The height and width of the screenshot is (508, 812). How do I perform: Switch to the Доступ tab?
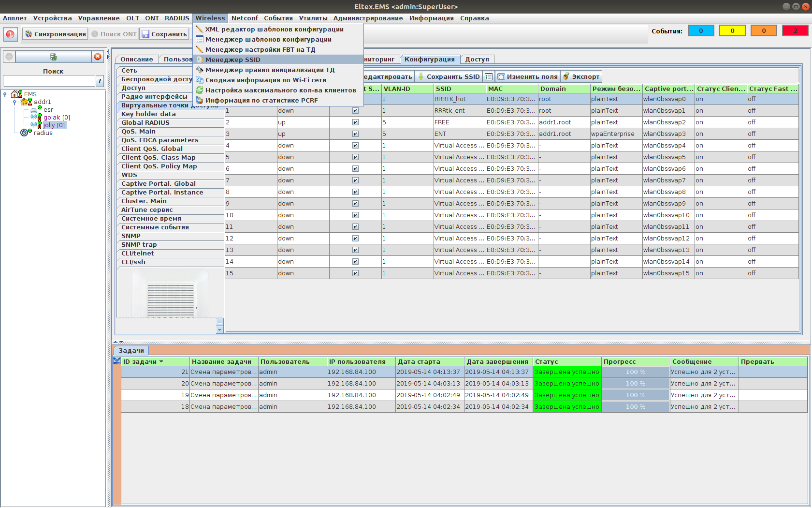(477, 60)
